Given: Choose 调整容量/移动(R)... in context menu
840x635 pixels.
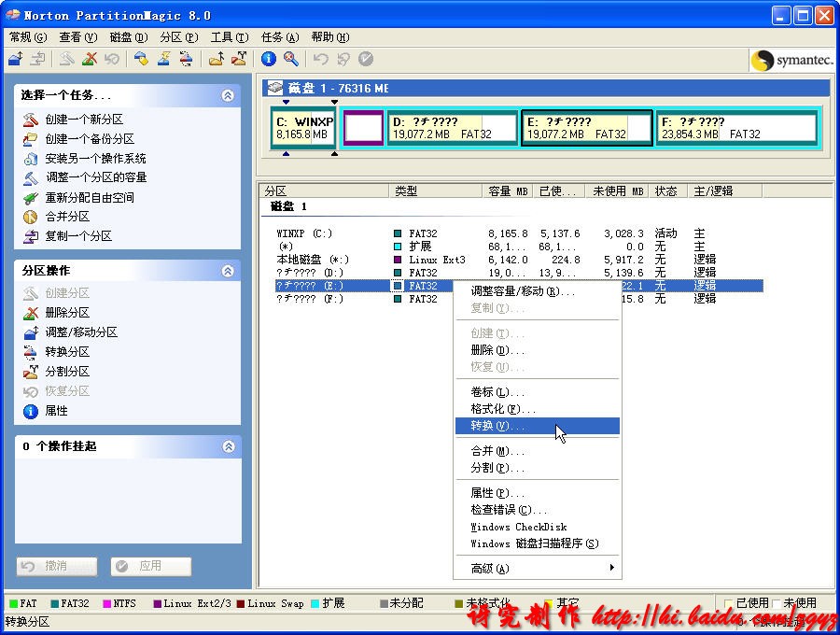Looking at the screenshot, I should pyautogui.click(x=538, y=291).
